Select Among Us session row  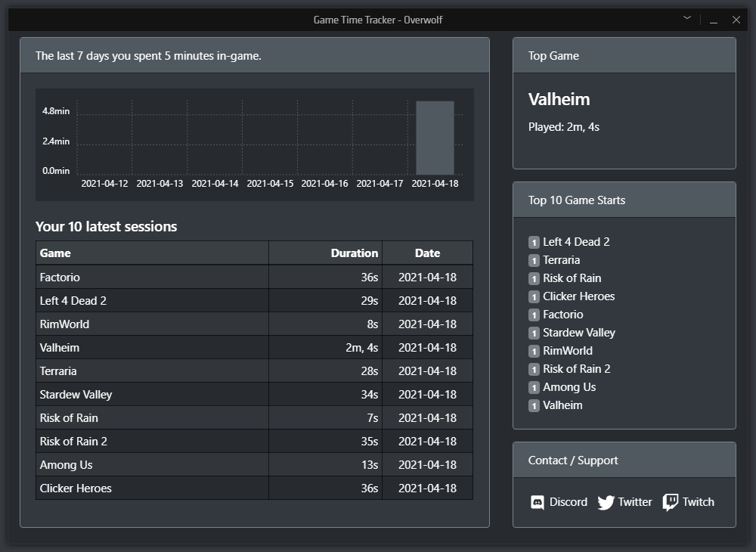(x=254, y=465)
